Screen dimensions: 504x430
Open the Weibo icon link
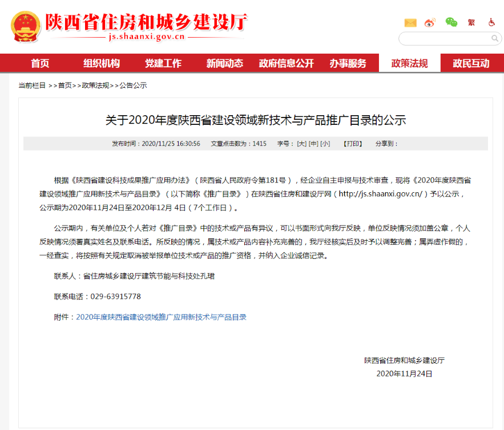(x=430, y=22)
